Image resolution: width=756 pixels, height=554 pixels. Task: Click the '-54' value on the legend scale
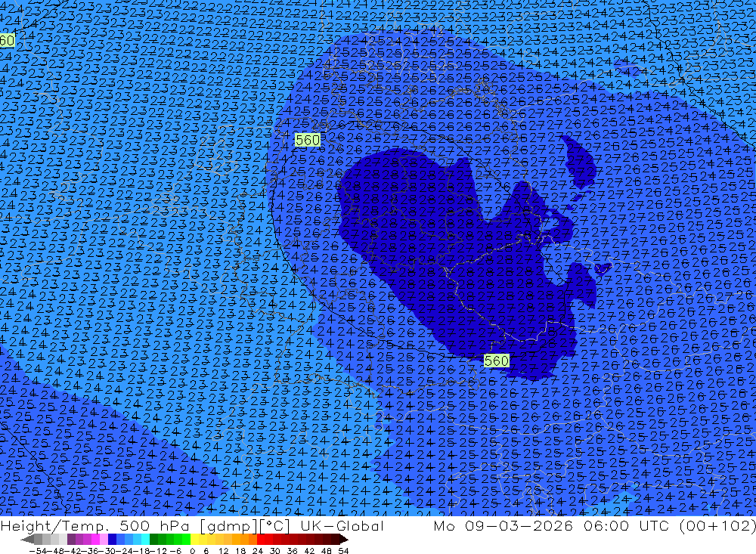(x=38, y=551)
